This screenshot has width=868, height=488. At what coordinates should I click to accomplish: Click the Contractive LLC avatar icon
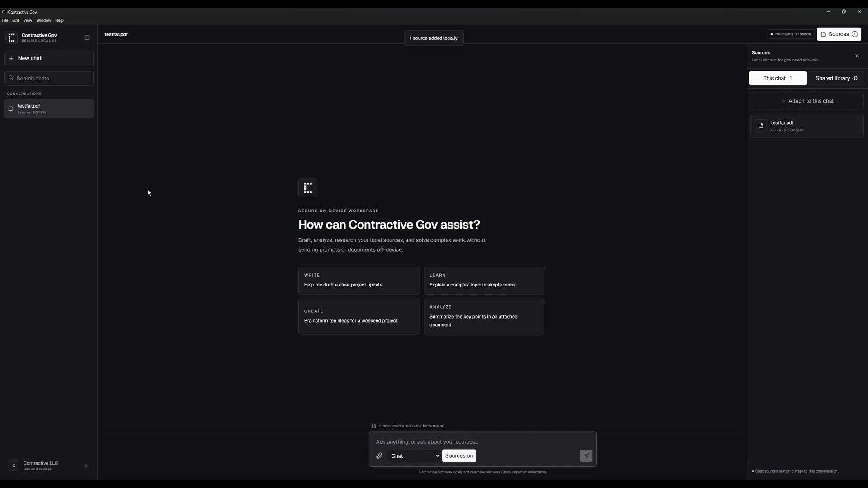14,465
